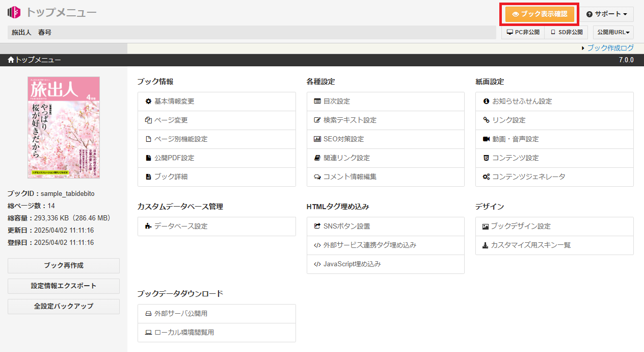Click the データベース設定 database icon
Image resolution: width=644 pixels, height=352 pixels.
(147, 226)
